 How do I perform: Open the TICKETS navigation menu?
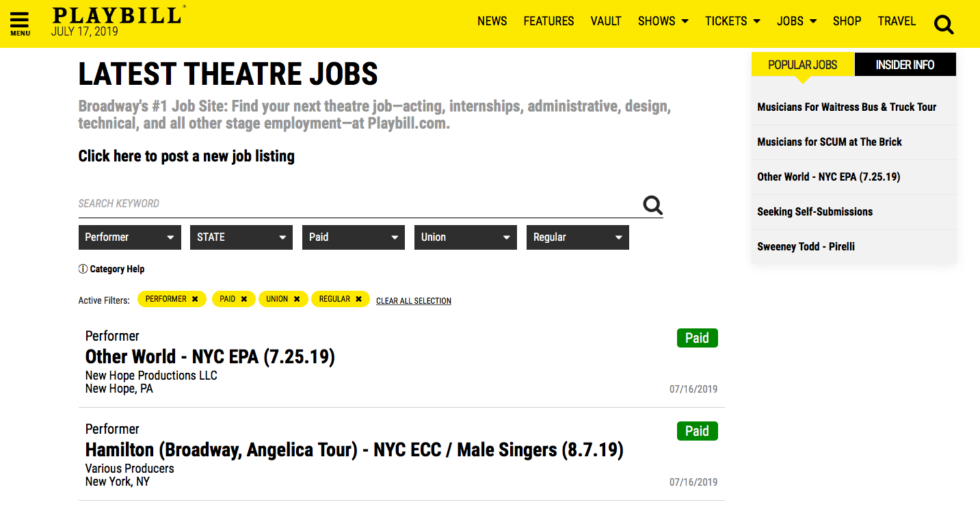coord(732,21)
